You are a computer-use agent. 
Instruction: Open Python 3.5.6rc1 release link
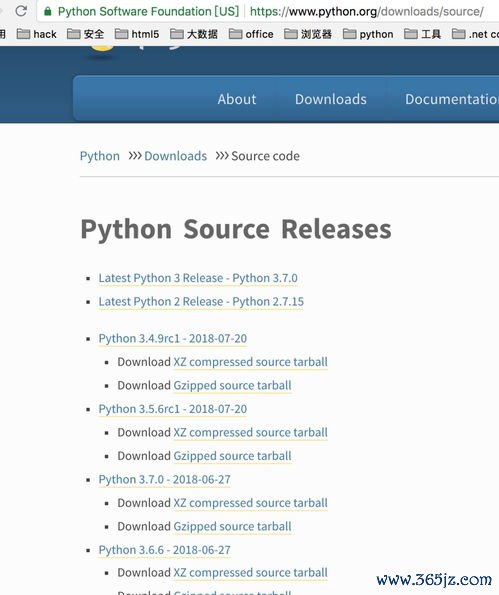(173, 409)
